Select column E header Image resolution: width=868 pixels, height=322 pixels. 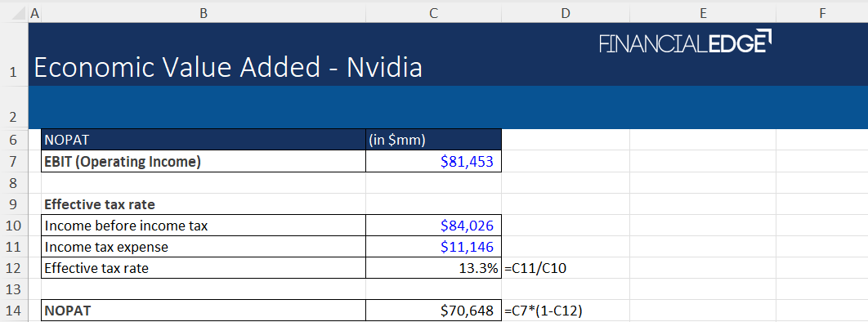click(x=702, y=13)
